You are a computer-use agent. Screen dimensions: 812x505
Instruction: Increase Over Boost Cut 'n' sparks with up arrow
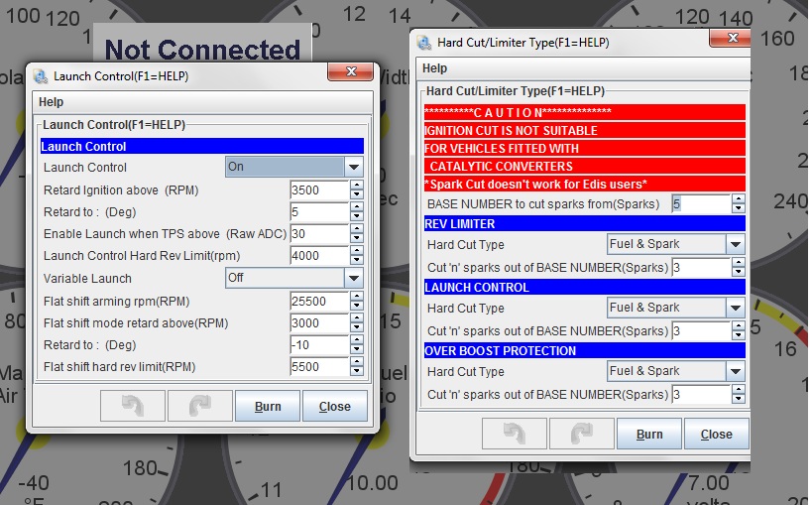[739, 390]
